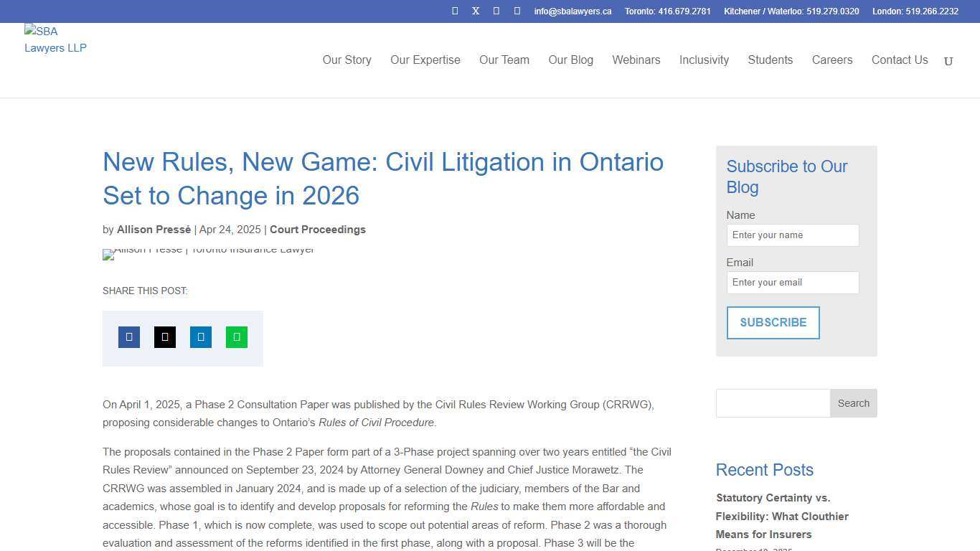Click the SBA Lawyers logo
Screen dimensions: 980x551
[55, 39]
